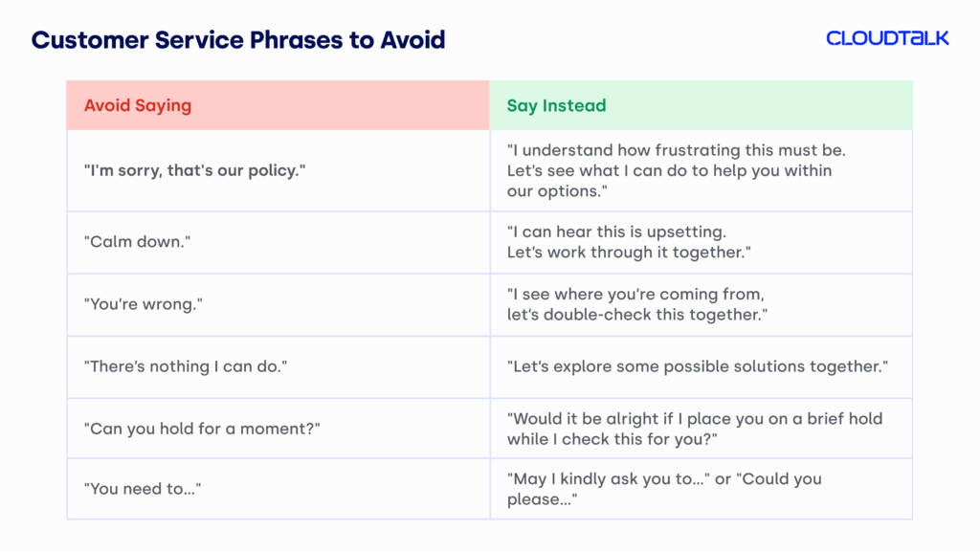Click the "I understand how frustrating" response
The image size is (980, 552).
(x=677, y=151)
